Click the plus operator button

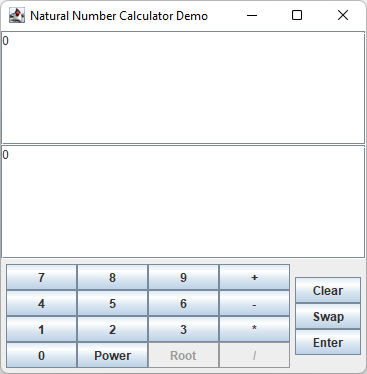[x=255, y=277]
